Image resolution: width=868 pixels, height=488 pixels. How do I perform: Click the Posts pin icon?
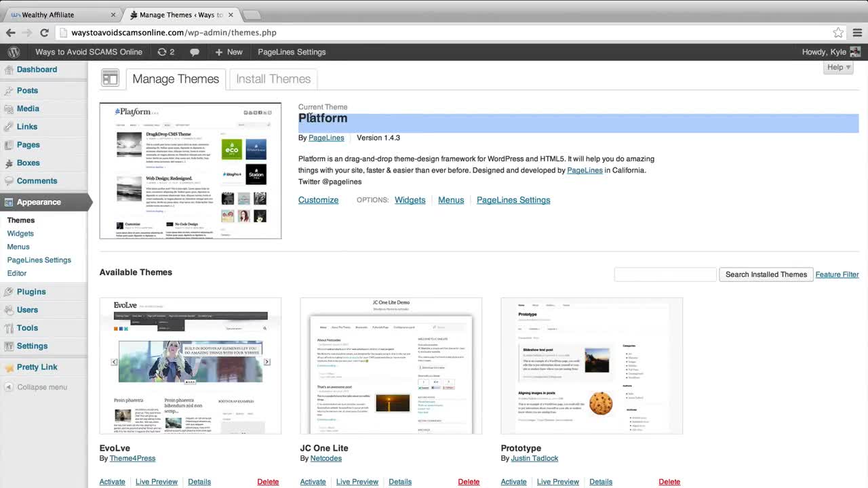point(8,91)
